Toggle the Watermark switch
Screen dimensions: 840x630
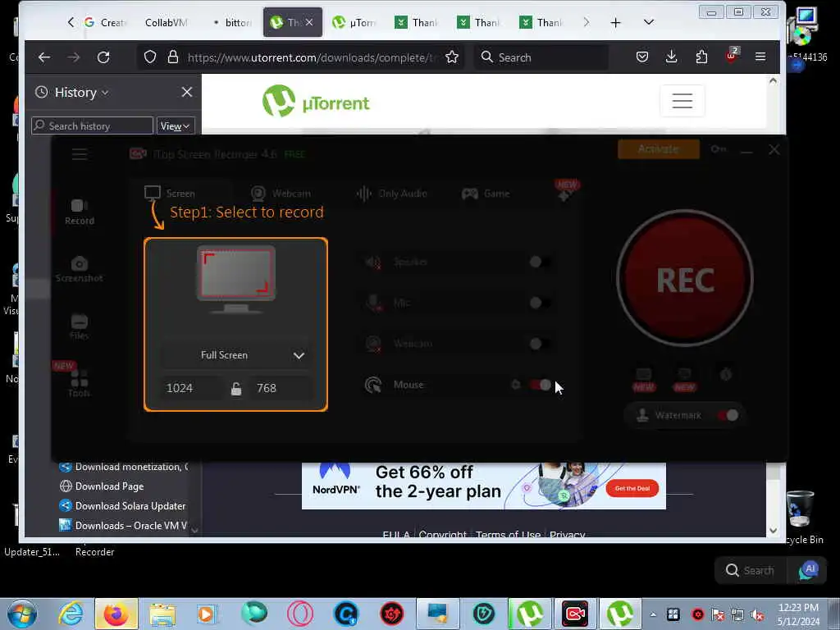pos(728,415)
